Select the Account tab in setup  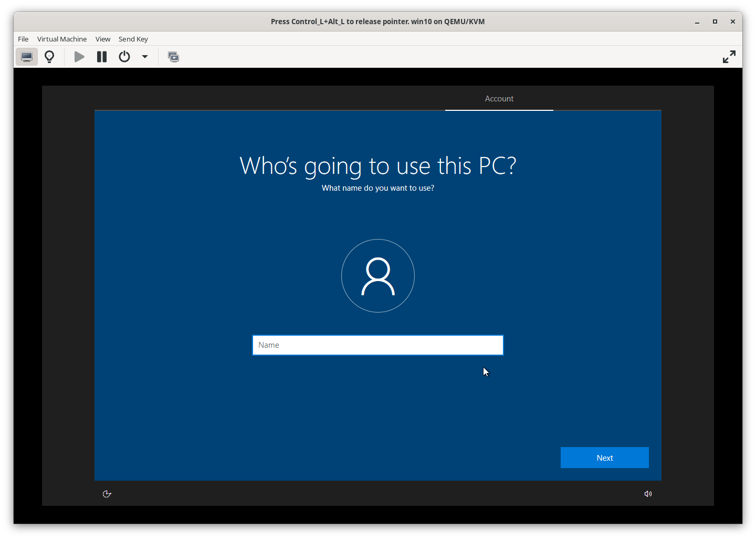499,99
